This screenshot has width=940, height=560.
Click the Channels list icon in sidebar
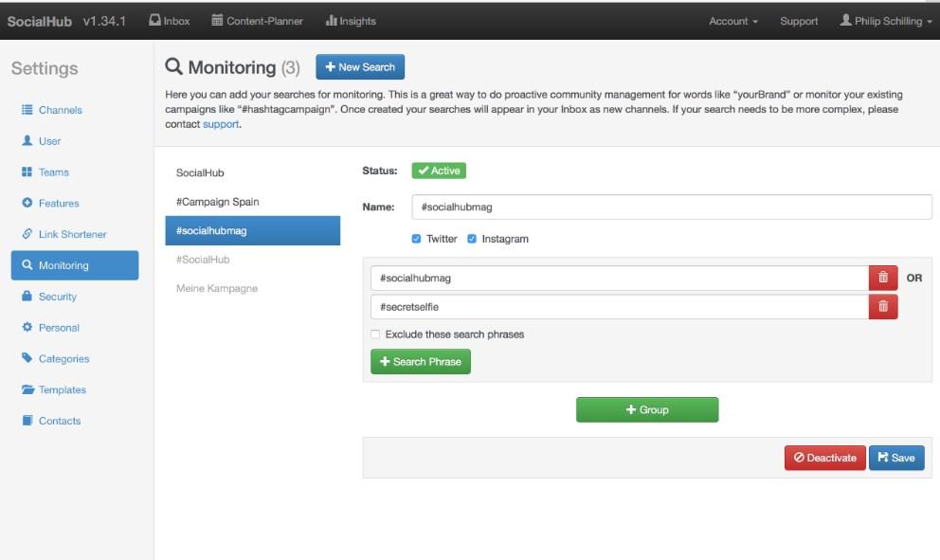coord(27,110)
